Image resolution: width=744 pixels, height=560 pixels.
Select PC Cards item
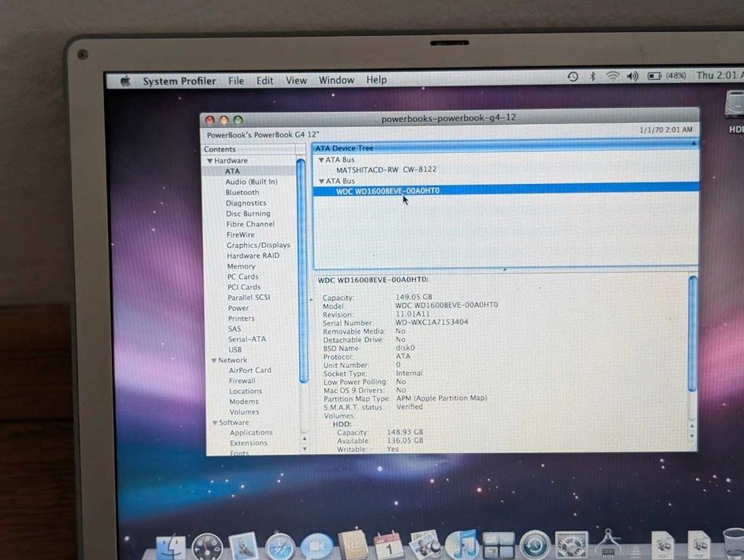tap(242, 277)
